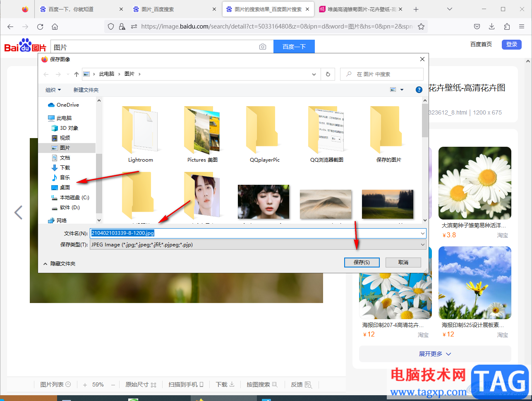
Task: Open the QQ浏览器截图 folder
Action: coord(327,134)
